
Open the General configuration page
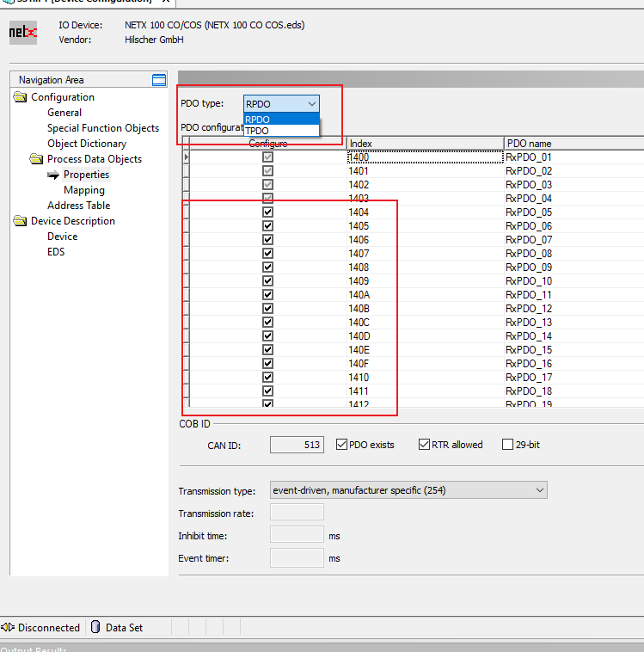click(64, 113)
